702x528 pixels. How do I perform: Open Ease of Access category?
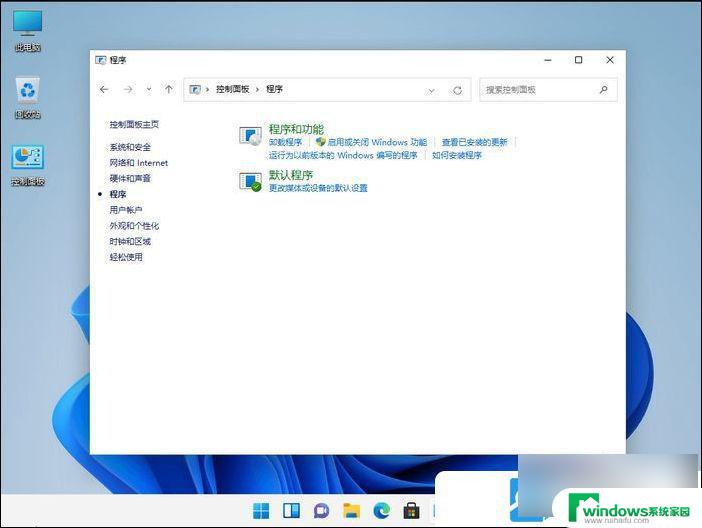[126, 257]
